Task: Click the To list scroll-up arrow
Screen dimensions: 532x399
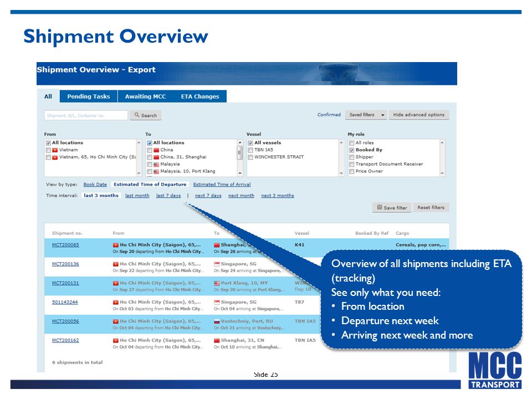Action: point(240,142)
